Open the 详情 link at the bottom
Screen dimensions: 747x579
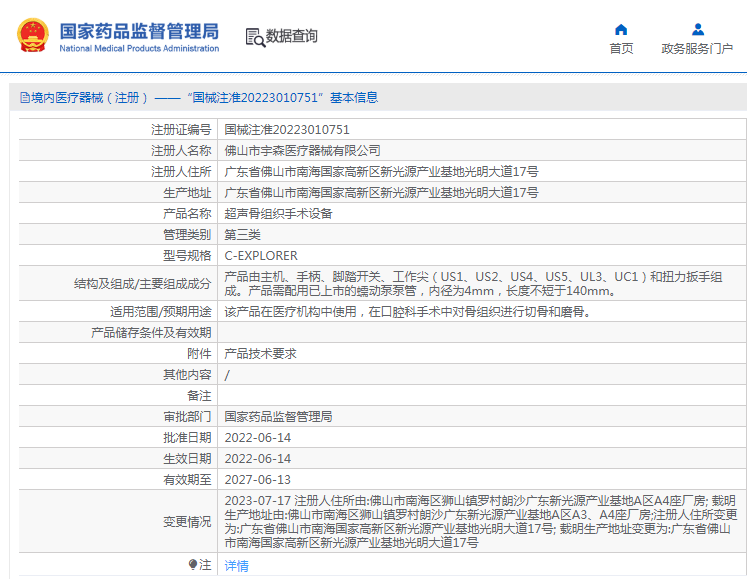(x=236, y=565)
